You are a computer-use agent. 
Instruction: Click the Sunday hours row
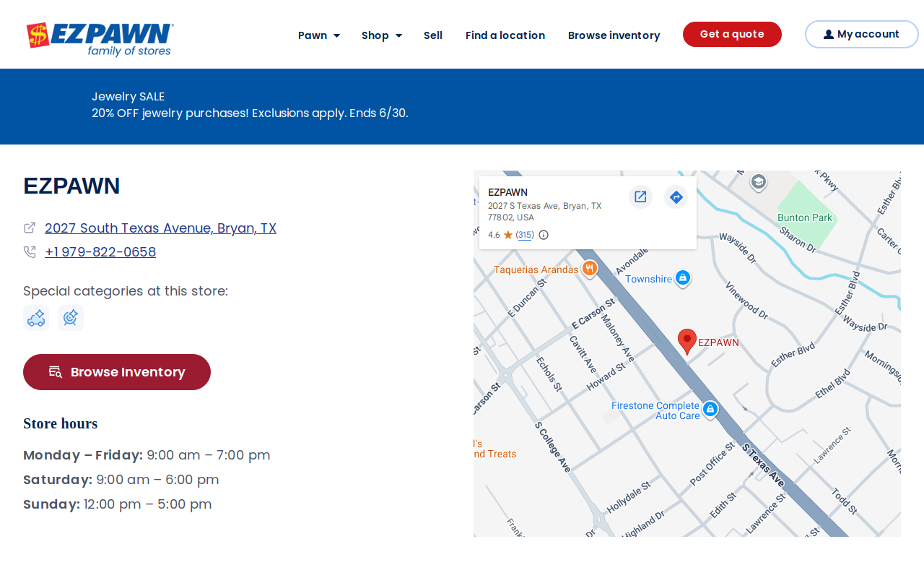pyautogui.click(x=118, y=504)
